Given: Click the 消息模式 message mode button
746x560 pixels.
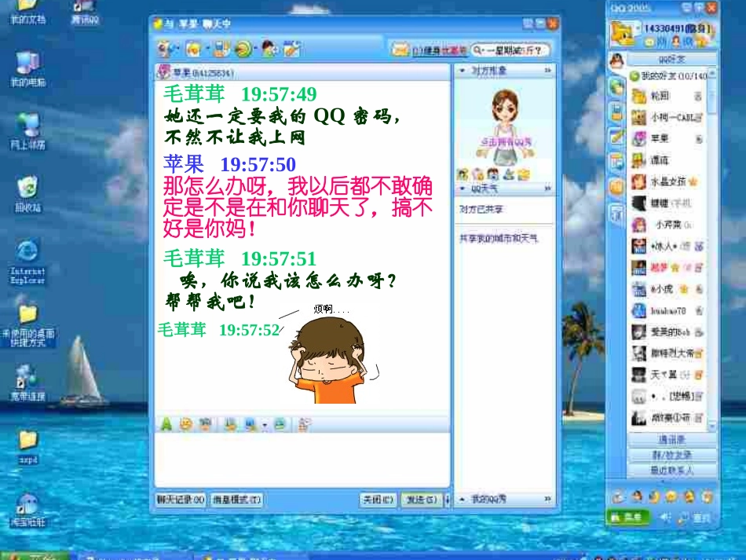Looking at the screenshot, I should pyautogui.click(x=236, y=500).
